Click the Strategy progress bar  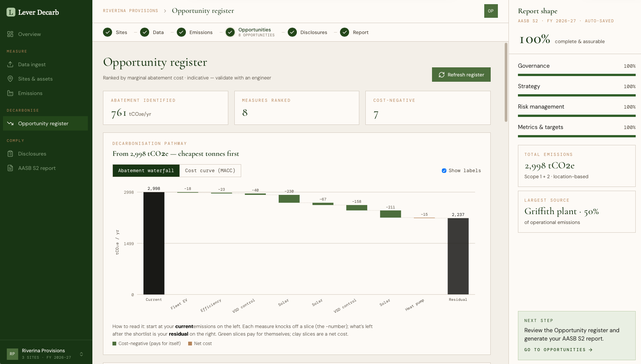(577, 95)
